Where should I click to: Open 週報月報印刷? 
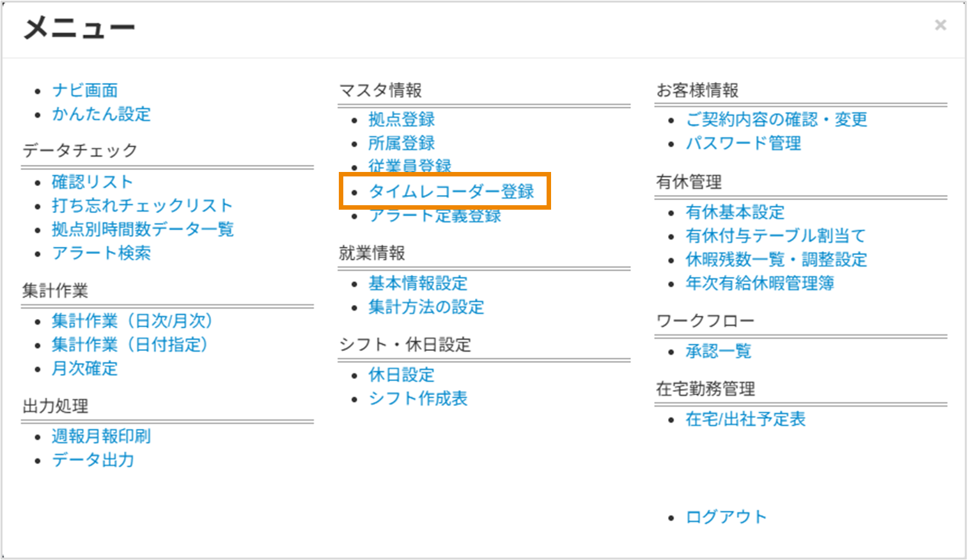click(100, 436)
